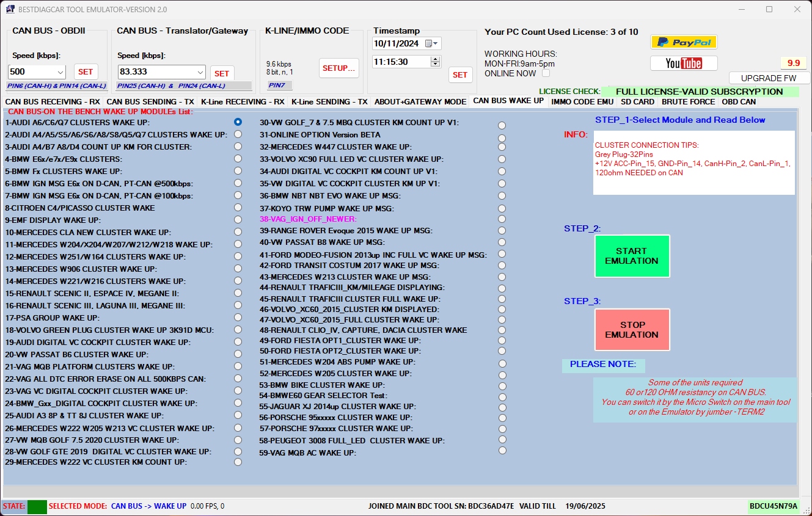Pick 8-CITROEN C4/PICASSO cluster wake
Viewport: 812px width, 516px height.
[238, 208]
